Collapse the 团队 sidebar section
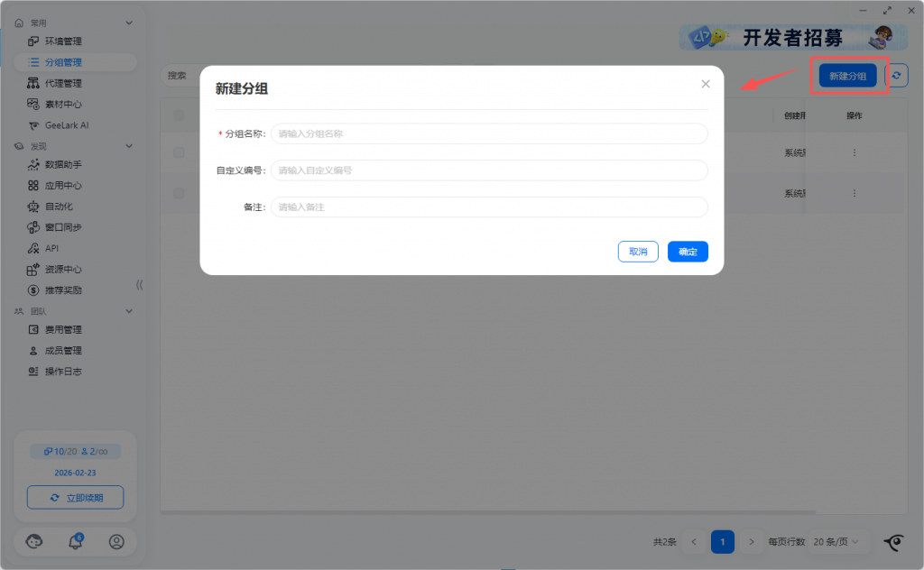 click(x=129, y=311)
